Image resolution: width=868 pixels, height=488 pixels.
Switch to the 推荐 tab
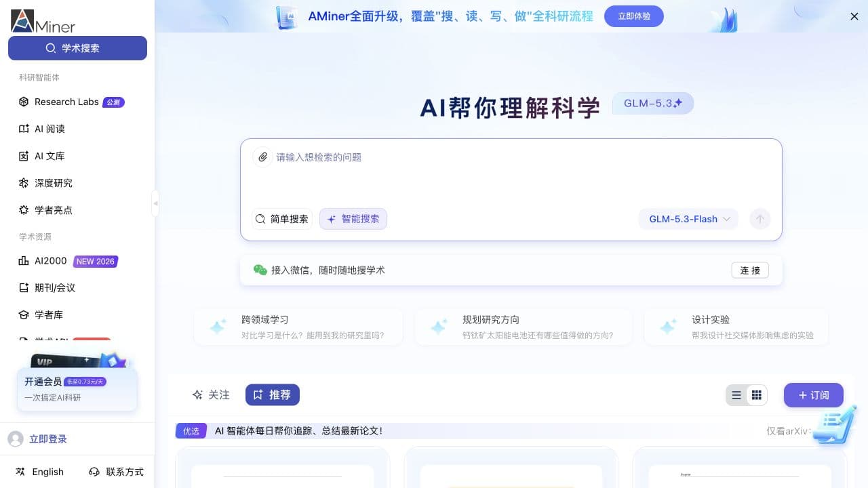(x=272, y=395)
